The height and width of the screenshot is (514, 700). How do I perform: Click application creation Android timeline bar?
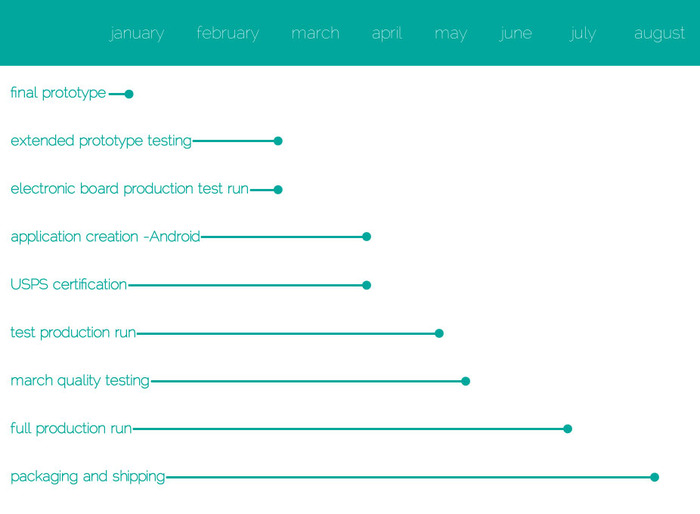pos(282,237)
